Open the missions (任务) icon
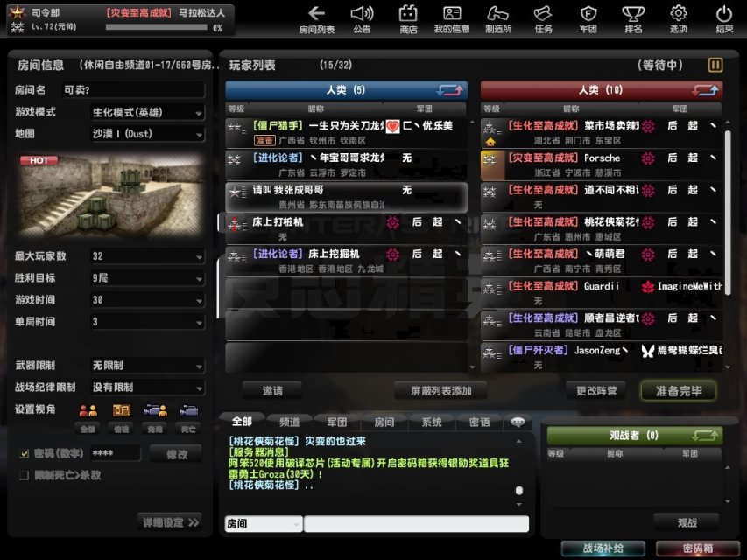Image resolution: width=747 pixels, height=560 pixels. [544, 18]
